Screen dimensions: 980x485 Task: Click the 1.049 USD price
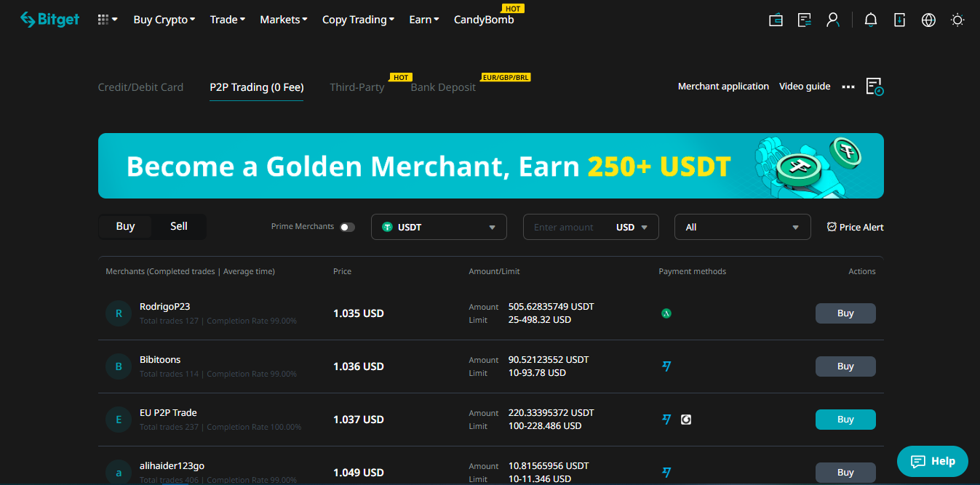tap(359, 473)
